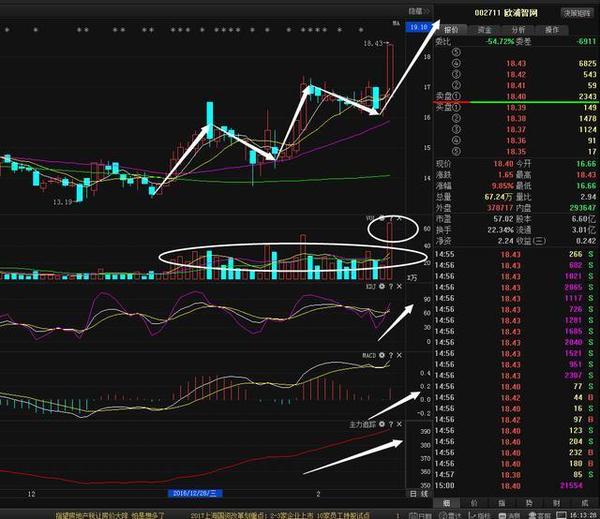Click the blue 19.10 price axis label
This screenshot has height=519, width=600.
coord(419,27)
